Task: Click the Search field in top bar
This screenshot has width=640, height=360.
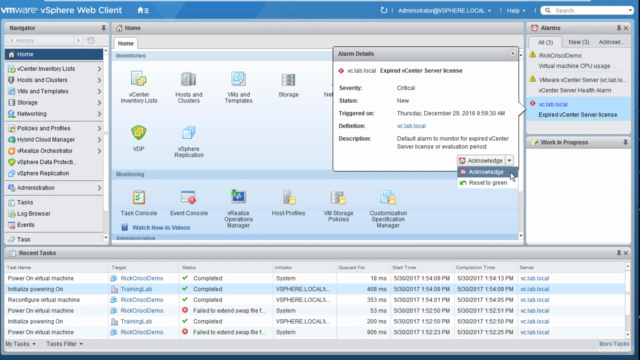Action: point(587,11)
